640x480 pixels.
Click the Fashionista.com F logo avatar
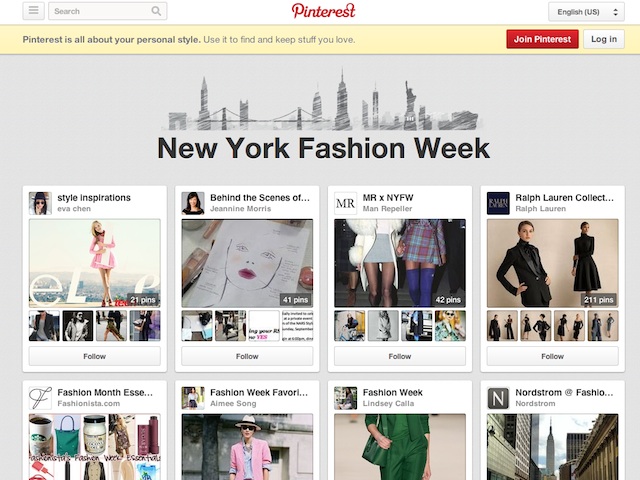[x=40, y=398]
